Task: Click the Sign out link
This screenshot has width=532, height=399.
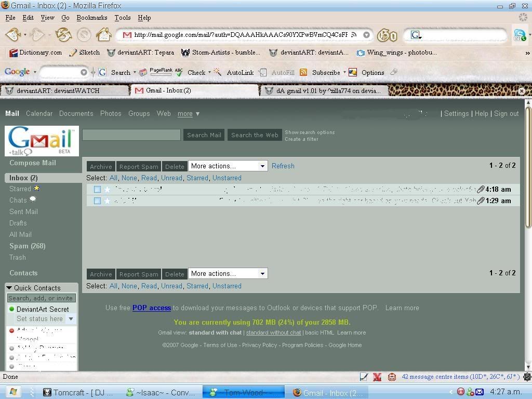Action: pos(506,114)
